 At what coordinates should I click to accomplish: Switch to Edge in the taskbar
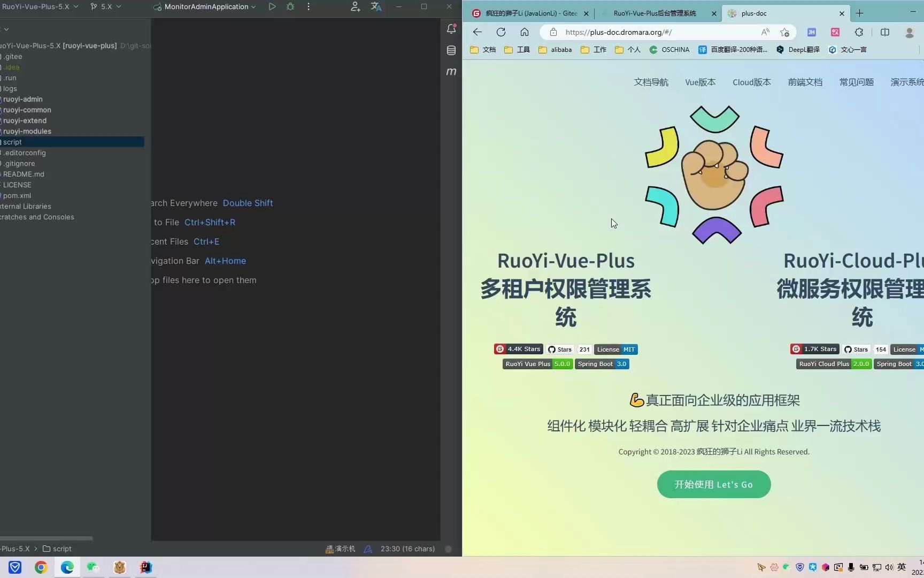tap(67, 567)
